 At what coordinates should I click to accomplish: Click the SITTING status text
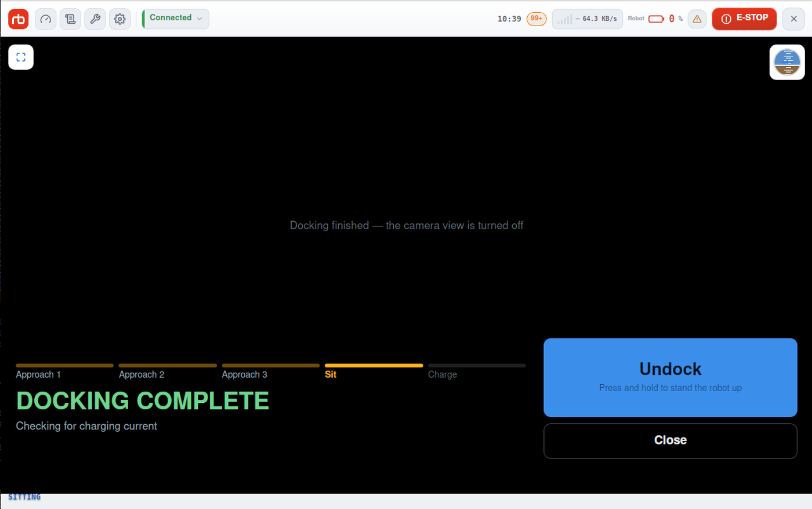[x=24, y=497]
